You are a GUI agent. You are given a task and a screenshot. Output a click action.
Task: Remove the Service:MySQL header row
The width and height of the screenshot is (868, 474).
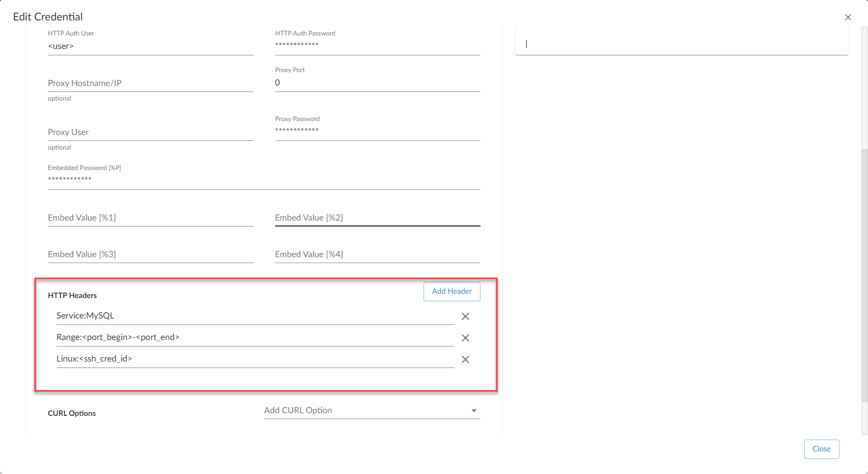pyautogui.click(x=465, y=316)
